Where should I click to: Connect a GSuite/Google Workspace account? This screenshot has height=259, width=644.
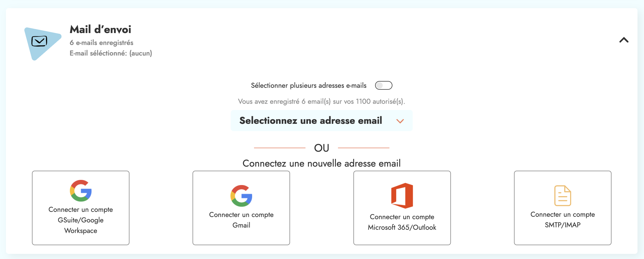point(81,208)
